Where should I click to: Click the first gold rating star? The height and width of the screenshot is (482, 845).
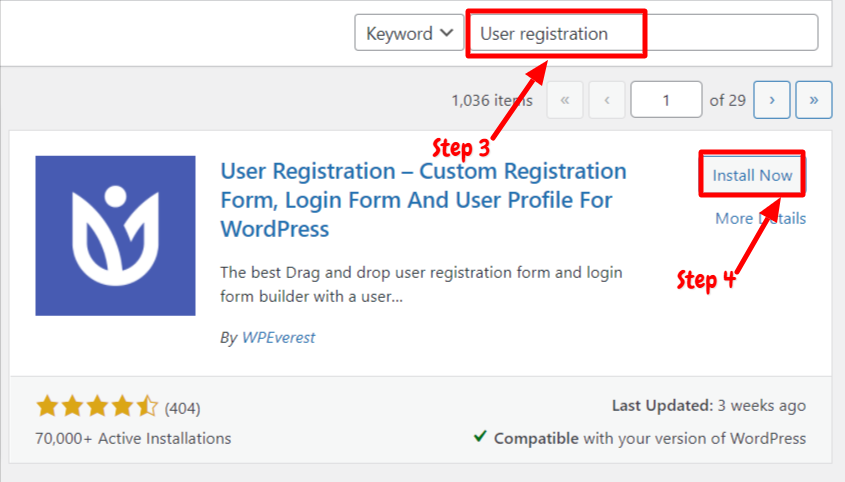tap(47, 406)
